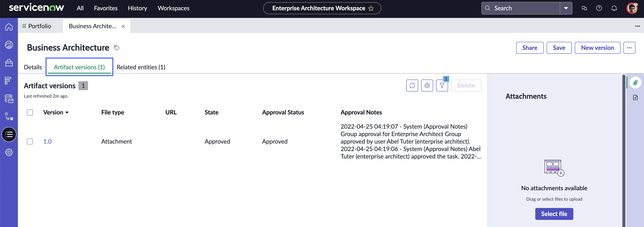644x227 pixels.
Task: Click the Save button
Action: (x=559, y=48)
